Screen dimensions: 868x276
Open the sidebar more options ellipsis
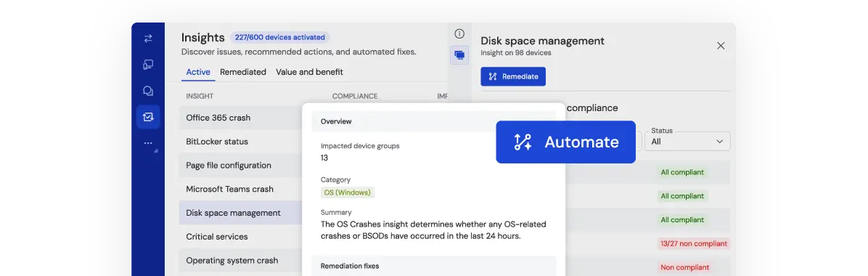[x=148, y=143]
